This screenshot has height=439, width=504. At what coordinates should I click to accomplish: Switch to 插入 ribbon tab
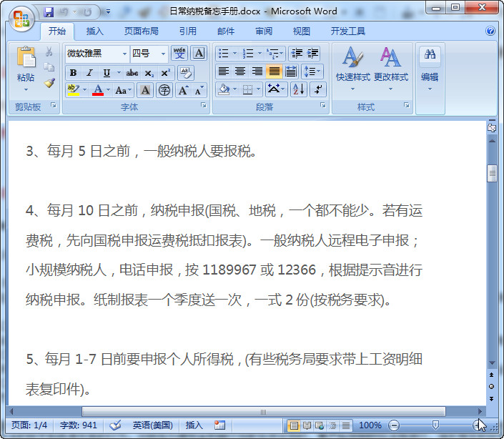pyautogui.click(x=95, y=31)
